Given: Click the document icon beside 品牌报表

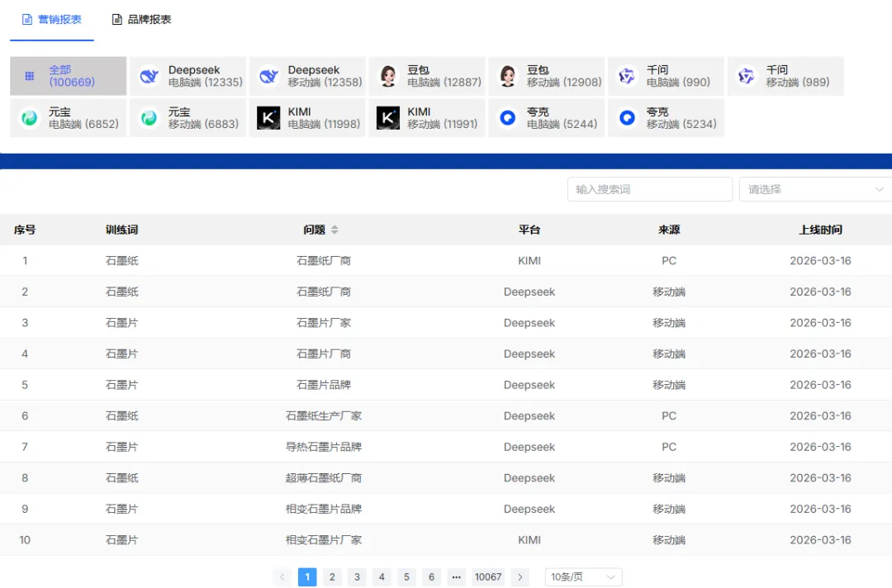Looking at the screenshot, I should (116, 19).
